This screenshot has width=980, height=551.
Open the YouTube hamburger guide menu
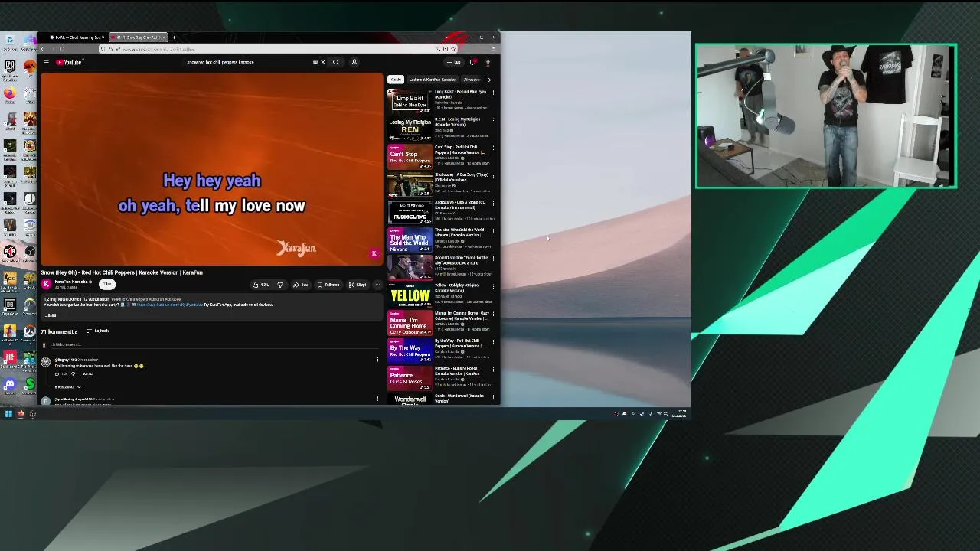46,62
